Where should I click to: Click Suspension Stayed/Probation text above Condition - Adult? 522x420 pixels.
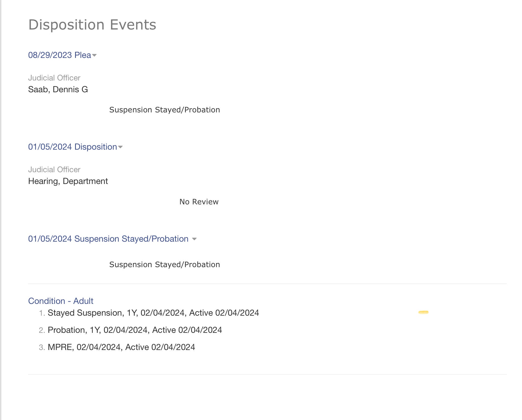pos(164,264)
